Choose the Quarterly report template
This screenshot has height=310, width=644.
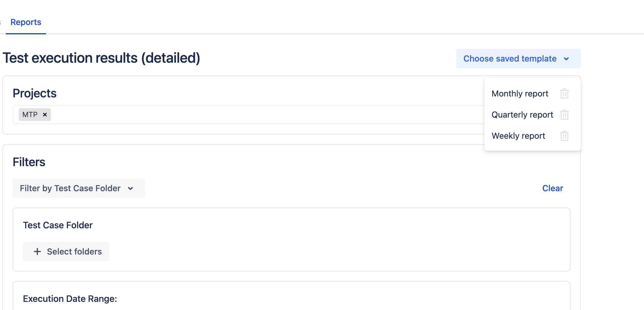pos(522,115)
